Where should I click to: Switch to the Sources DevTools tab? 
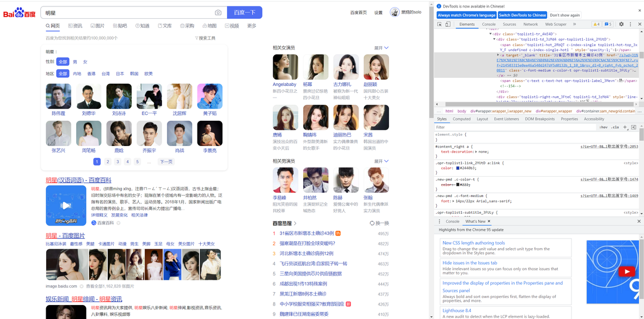tap(509, 24)
